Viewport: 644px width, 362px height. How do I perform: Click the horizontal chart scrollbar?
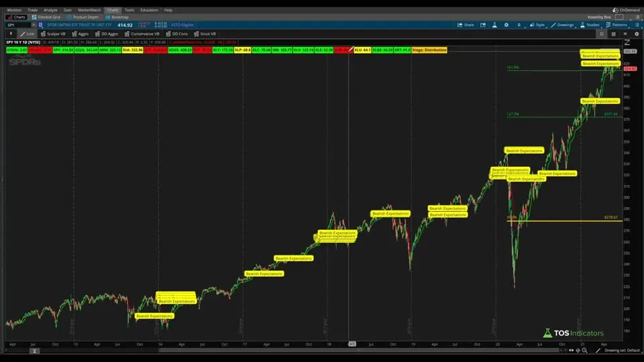point(360,351)
